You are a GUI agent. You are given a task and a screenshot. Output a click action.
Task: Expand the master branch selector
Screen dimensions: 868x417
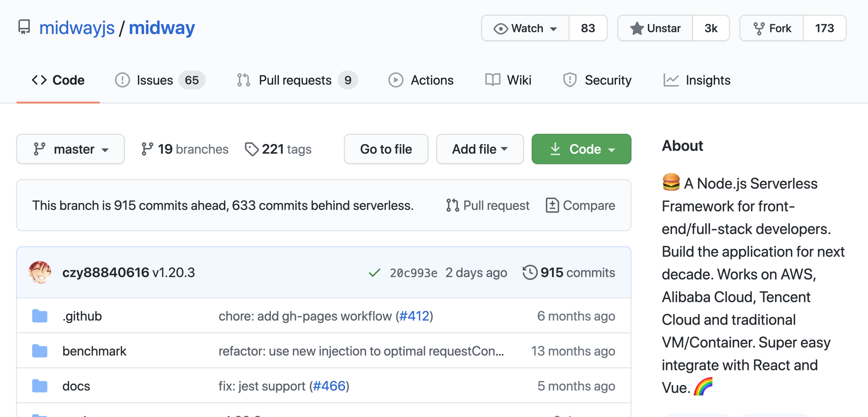(x=70, y=149)
